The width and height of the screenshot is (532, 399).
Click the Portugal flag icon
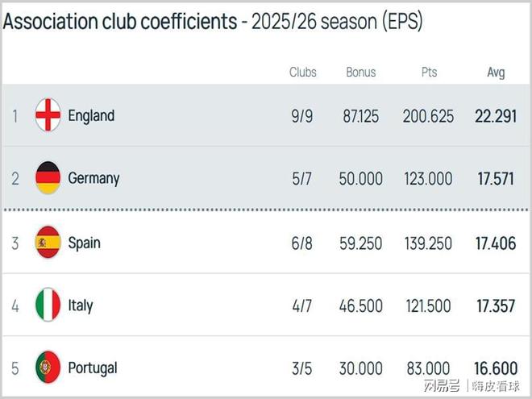coord(48,368)
